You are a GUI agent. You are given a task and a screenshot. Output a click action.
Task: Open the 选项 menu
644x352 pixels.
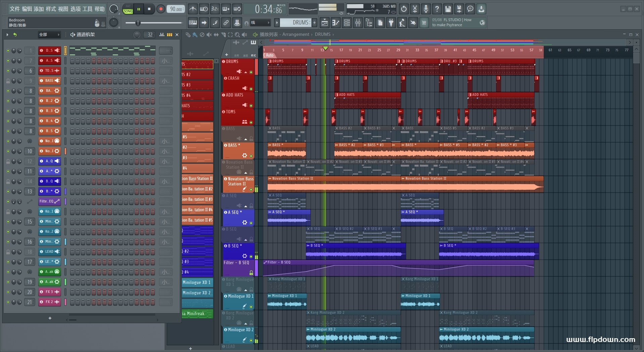(x=75, y=9)
